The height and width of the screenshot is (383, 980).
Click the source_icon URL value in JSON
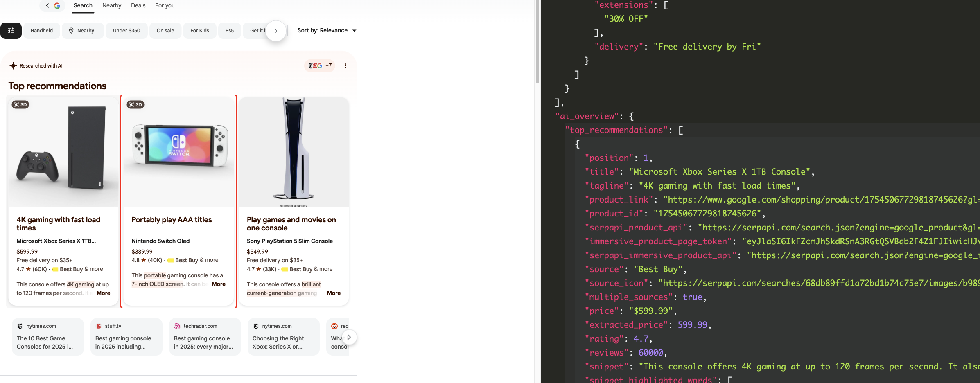(819, 283)
